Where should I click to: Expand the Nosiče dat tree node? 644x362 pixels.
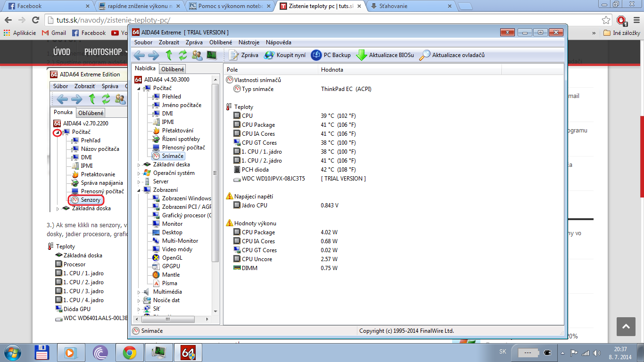pyautogui.click(x=139, y=300)
